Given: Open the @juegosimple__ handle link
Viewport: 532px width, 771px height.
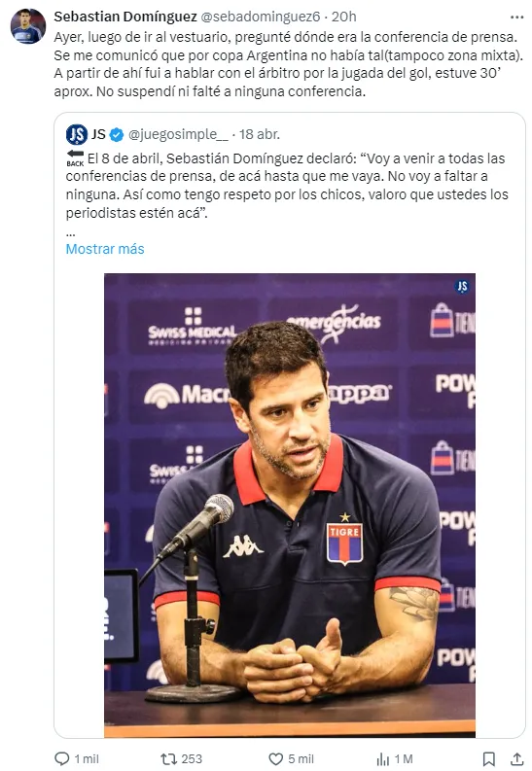Looking at the screenshot, I should (x=178, y=135).
